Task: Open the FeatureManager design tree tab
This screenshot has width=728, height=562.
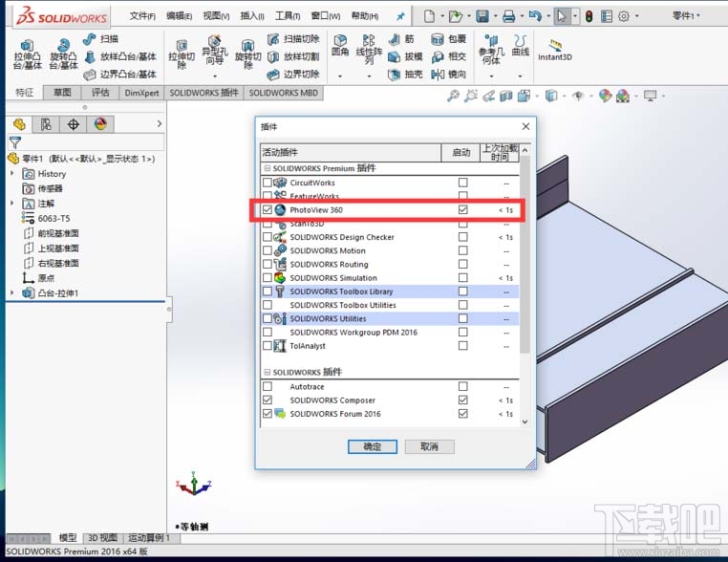Action: (x=19, y=124)
